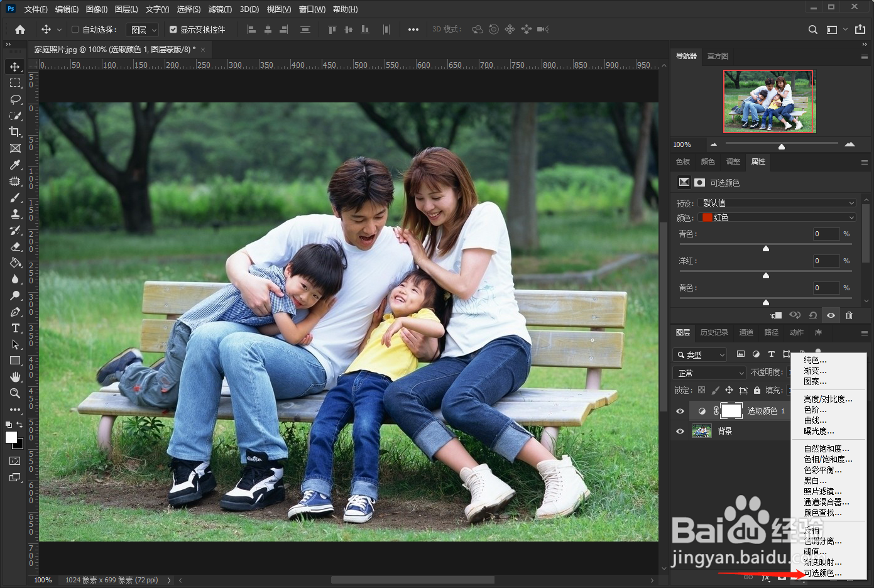This screenshot has height=588, width=874.
Task: Select the Eraser tool
Action: [x=15, y=246]
